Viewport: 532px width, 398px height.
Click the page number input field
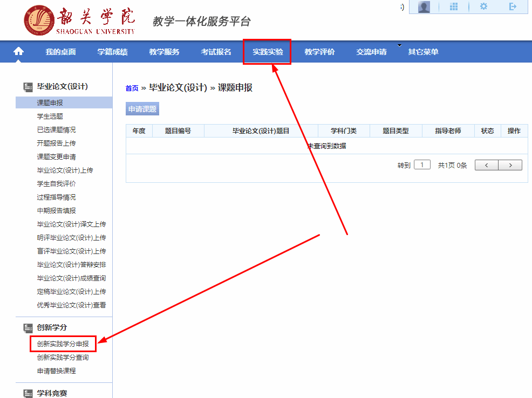click(x=422, y=165)
